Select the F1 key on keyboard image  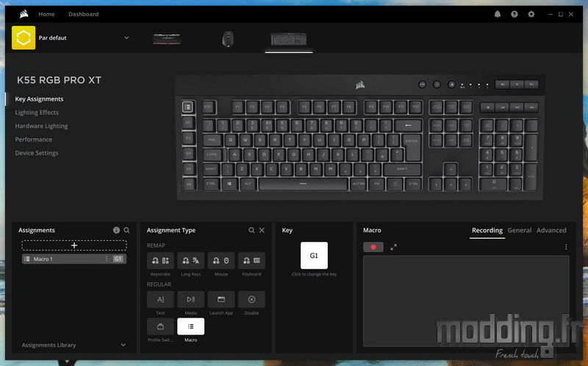(x=237, y=107)
